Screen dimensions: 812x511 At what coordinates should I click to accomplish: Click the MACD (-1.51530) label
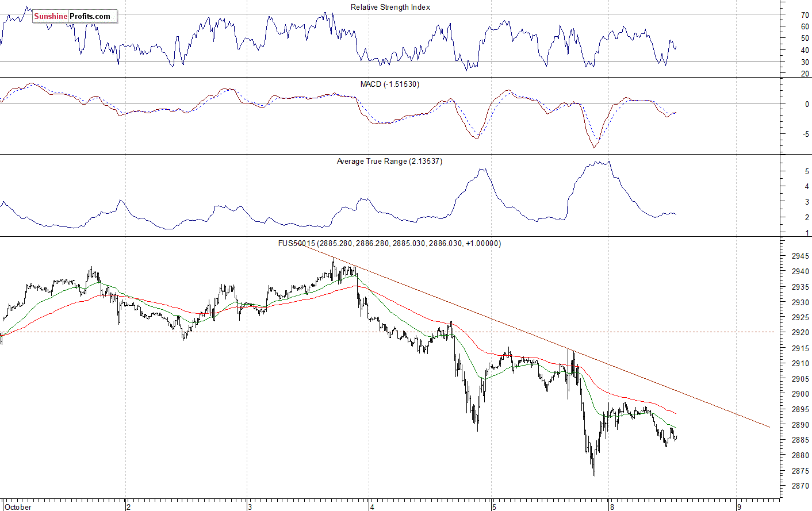coord(390,84)
